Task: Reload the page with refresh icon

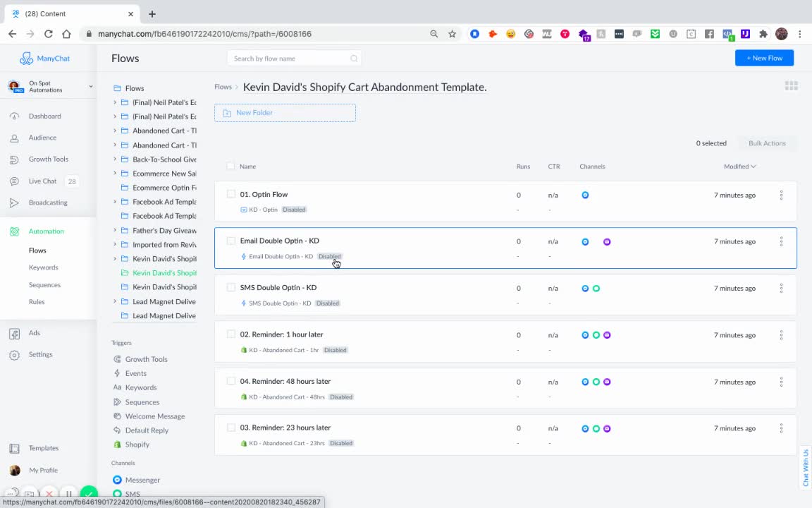Action: click(48, 34)
